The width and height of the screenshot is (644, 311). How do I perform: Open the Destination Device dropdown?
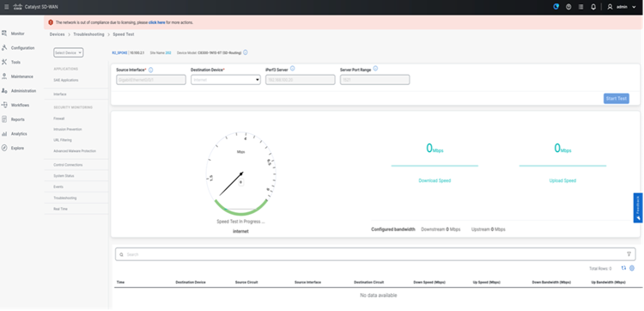click(226, 80)
